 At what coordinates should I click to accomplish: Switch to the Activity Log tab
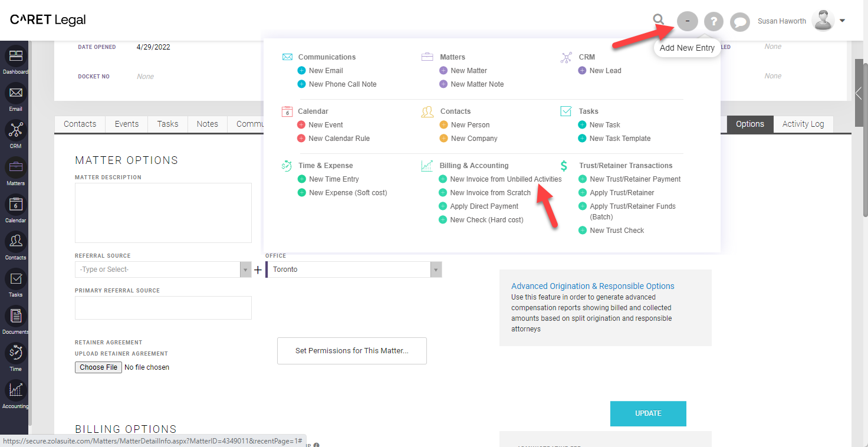(x=803, y=124)
